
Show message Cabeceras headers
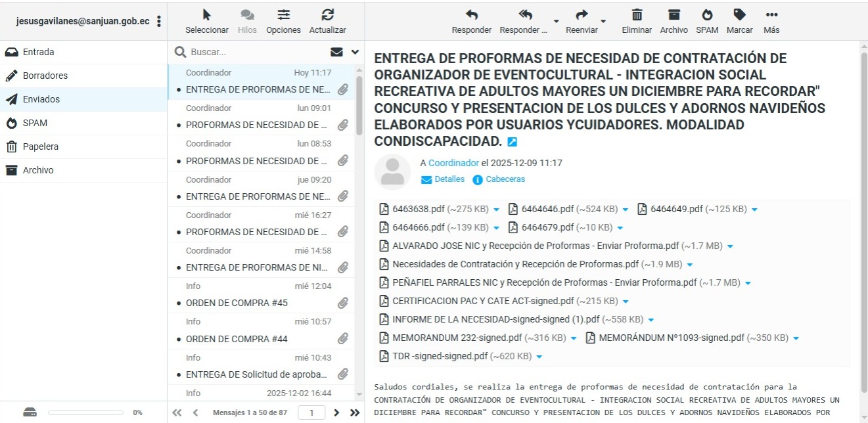505,179
